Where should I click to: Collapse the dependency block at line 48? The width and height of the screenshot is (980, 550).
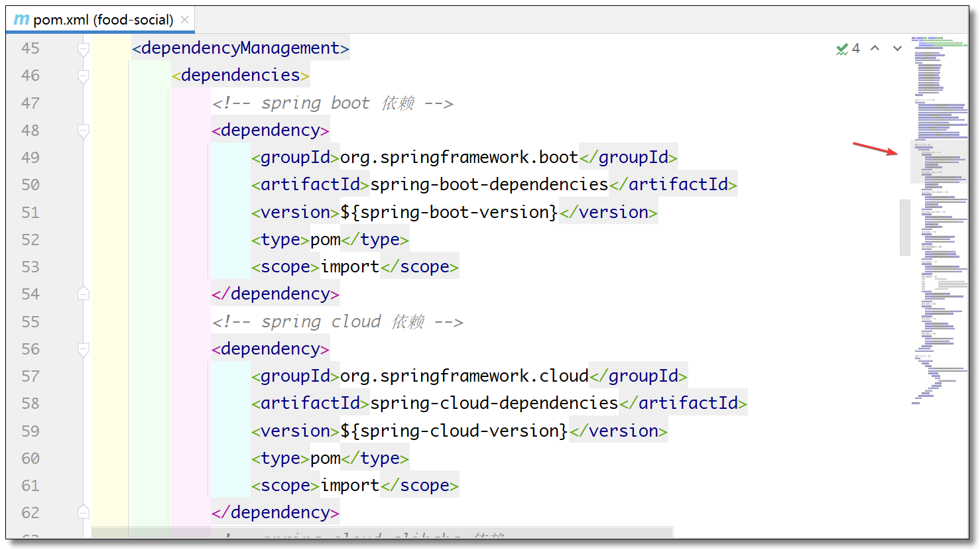pyautogui.click(x=84, y=131)
